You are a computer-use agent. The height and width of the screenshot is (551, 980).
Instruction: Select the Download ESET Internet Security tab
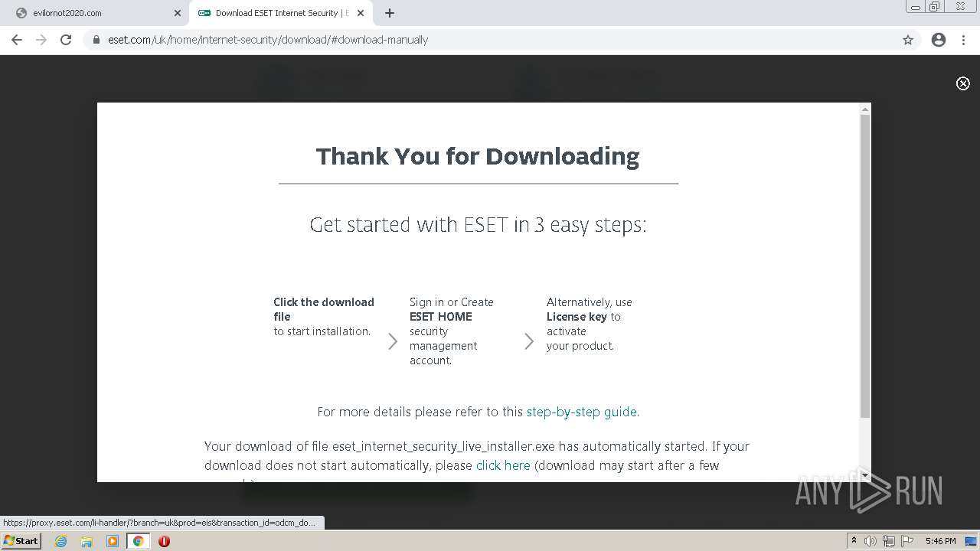pos(279,13)
